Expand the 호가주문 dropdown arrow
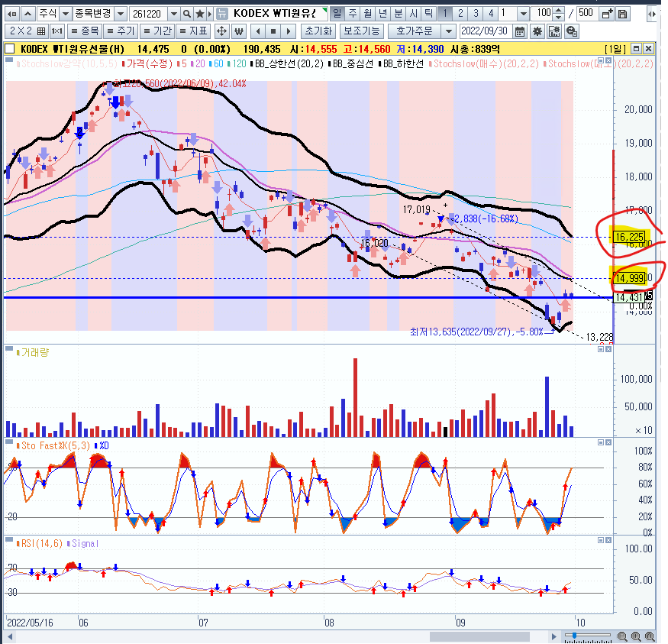The width and height of the screenshot is (668, 644). [448, 31]
